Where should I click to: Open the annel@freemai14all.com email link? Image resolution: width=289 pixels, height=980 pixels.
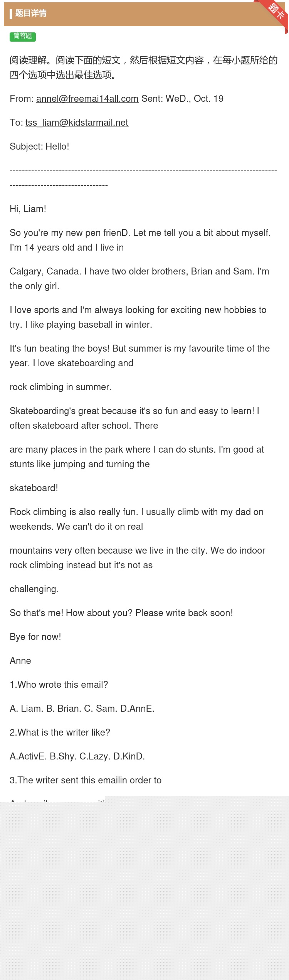(87, 99)
